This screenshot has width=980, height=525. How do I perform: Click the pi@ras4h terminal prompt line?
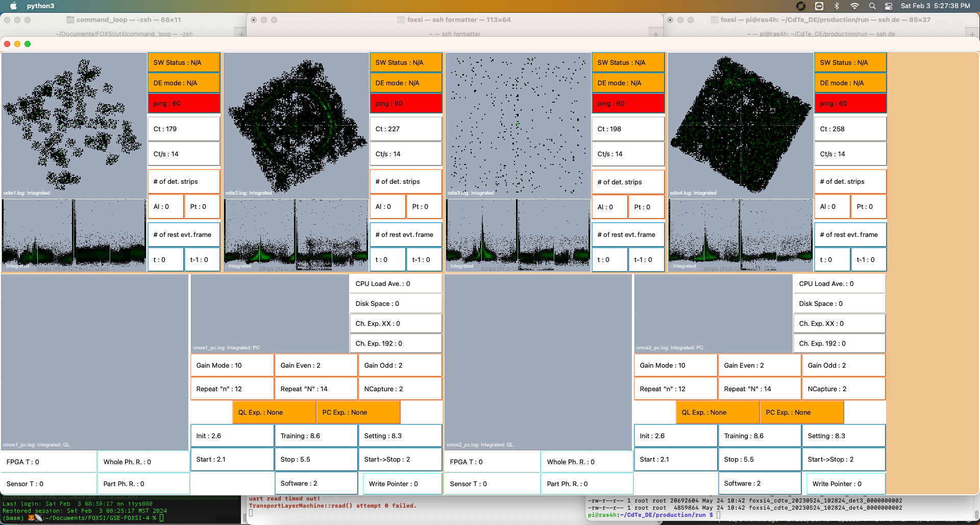pos(654,515)
